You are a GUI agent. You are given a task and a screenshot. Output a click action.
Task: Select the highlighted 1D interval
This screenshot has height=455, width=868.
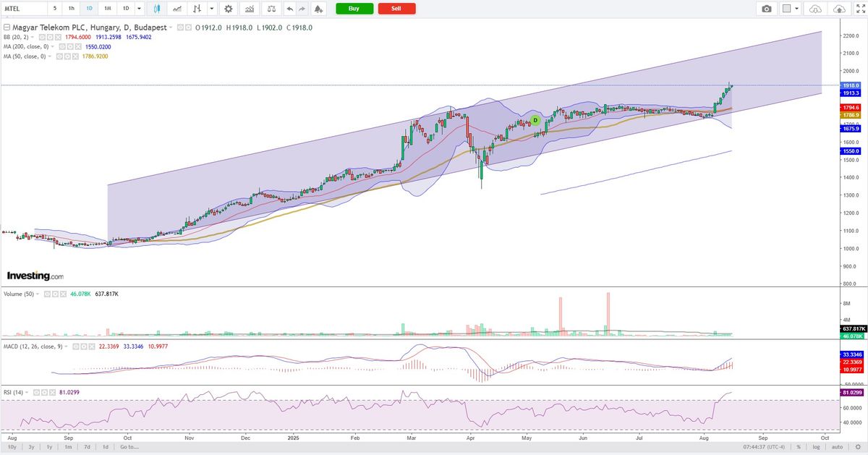coord(89,9)
